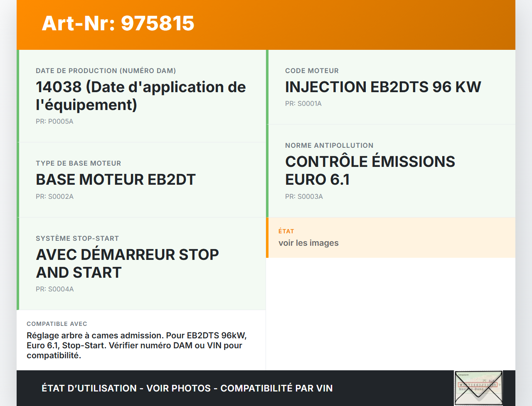The width and height of the screenshot is (532, 406).
Task: Click the CODE MOTEUR label
Action: 312,71
